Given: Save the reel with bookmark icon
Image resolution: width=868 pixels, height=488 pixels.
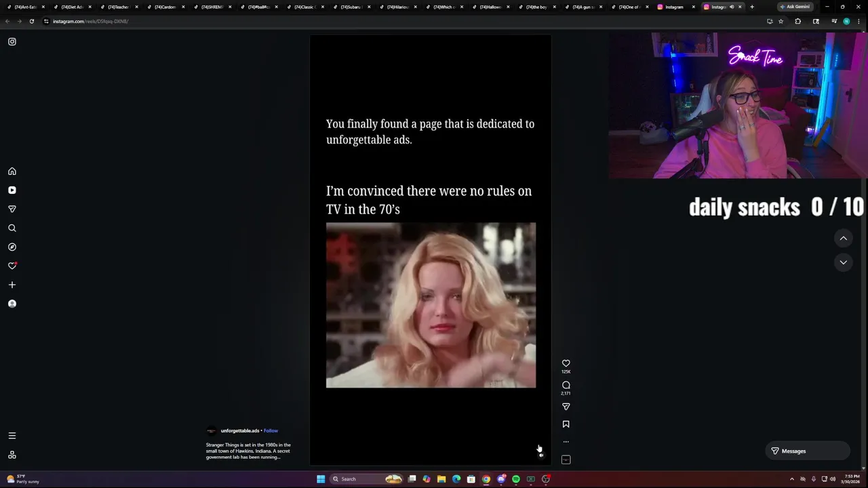Looking at the screenshot, I should (566, 424).
